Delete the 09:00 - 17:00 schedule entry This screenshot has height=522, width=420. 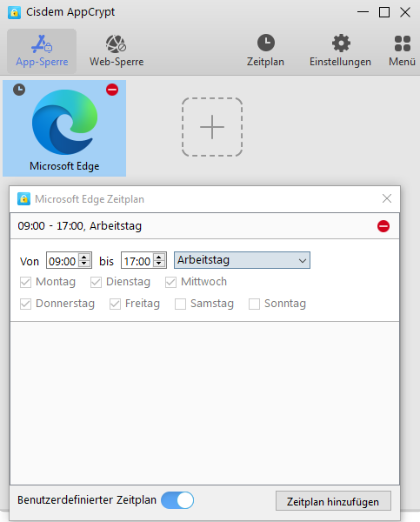point(383,226)
